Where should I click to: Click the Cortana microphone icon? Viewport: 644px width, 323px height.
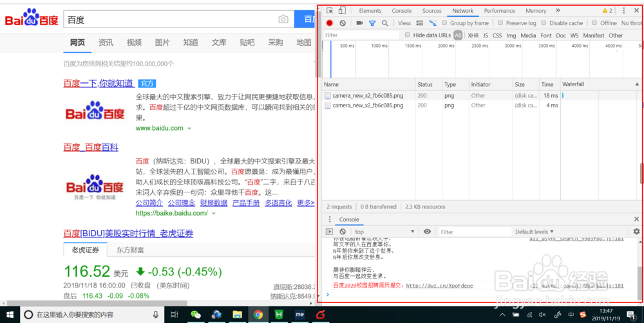pyautogui.click(x=156, y=315)
